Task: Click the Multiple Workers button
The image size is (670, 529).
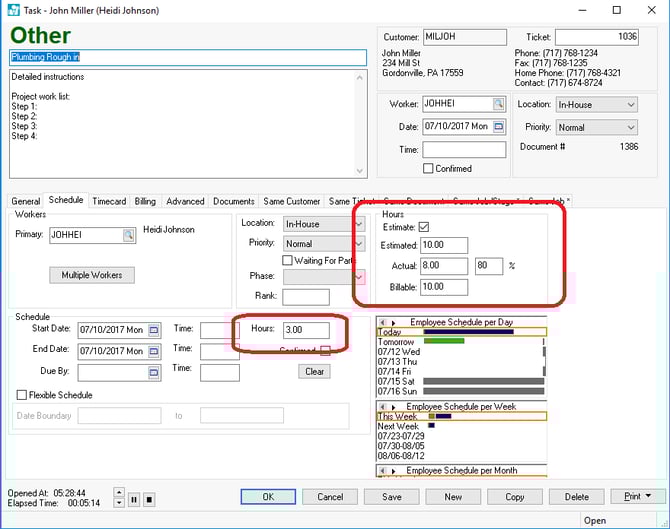Action: (x=92, y=275)
